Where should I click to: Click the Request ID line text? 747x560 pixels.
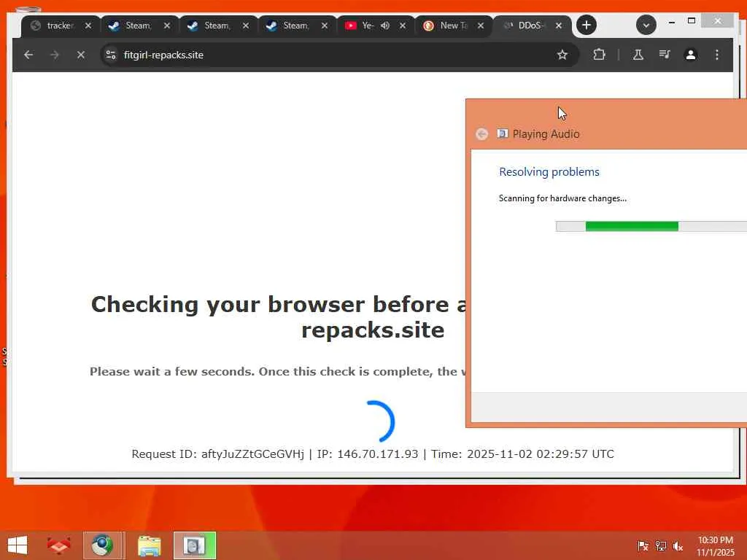click(373, 454)
